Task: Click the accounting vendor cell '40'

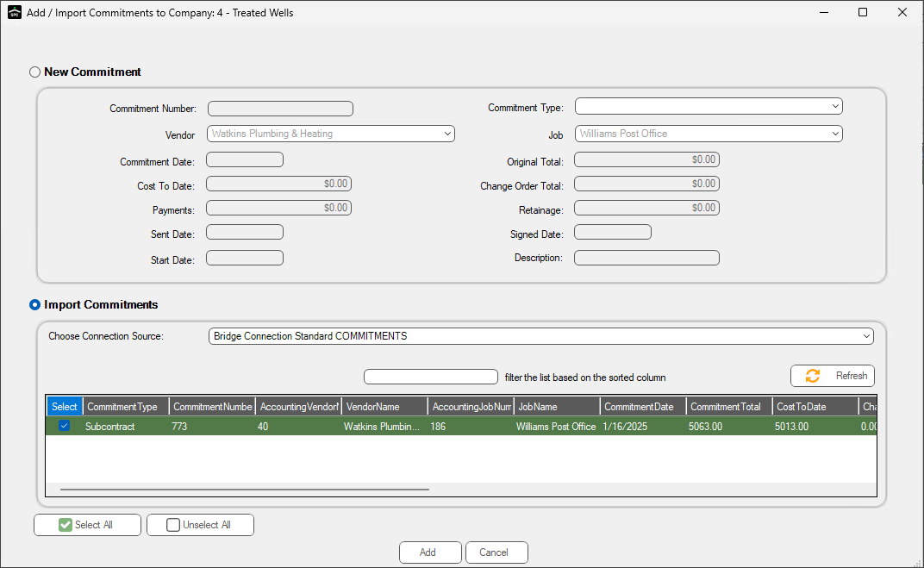Action: coord(298,426)
